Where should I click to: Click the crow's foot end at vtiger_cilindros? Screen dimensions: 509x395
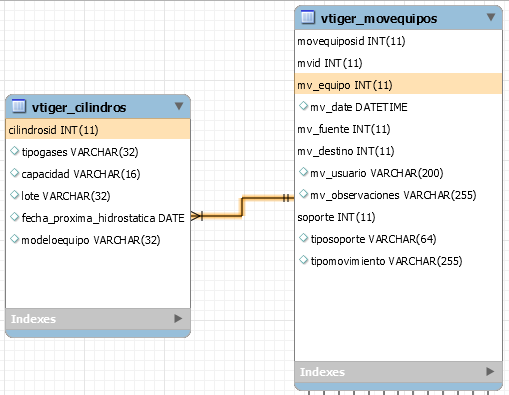[197, 216]
